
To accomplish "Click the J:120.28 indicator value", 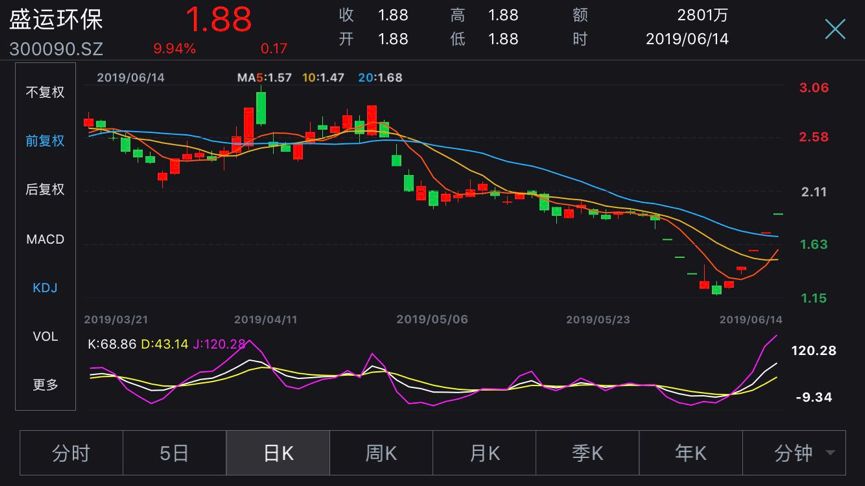I will (219, 344).
